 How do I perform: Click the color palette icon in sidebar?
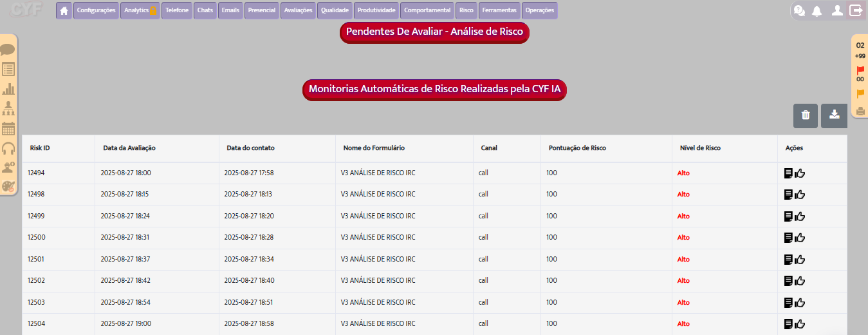[8, 187]
